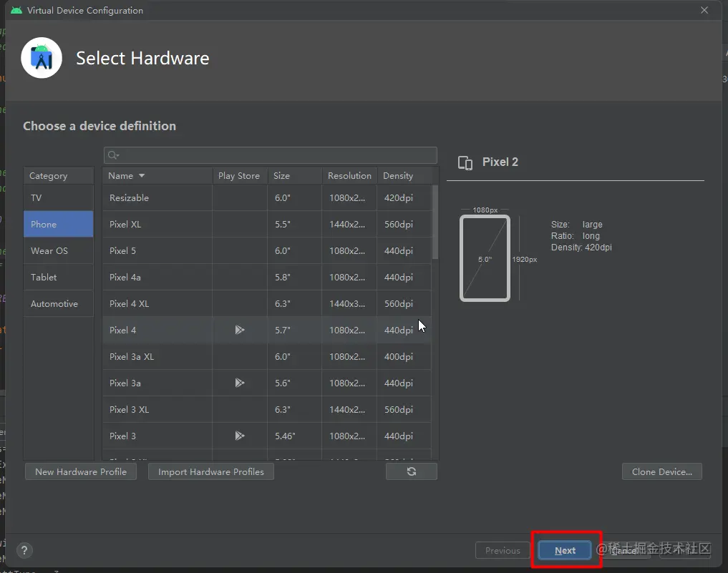Image resolution: width=728 pixels, height=573 pixels.
Task: Select the Phone category
Action: point(58,224)
